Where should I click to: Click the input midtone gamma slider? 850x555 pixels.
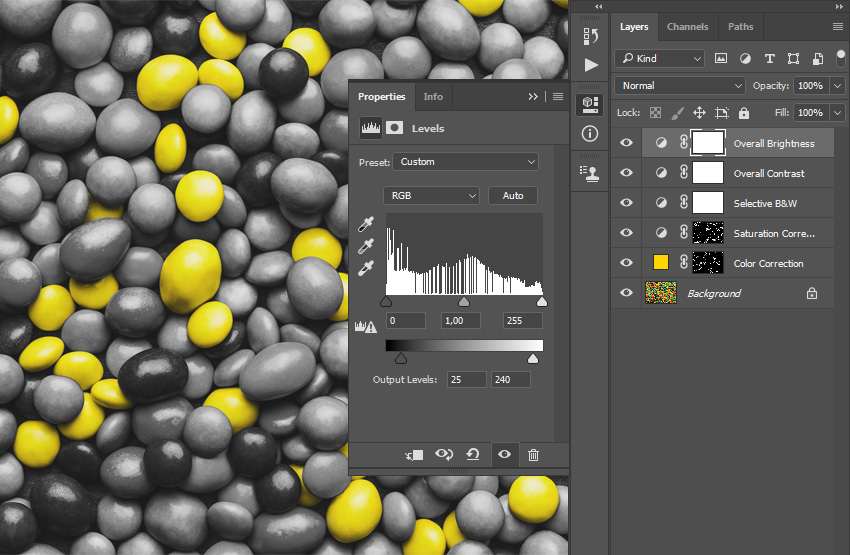click(463, 301)
